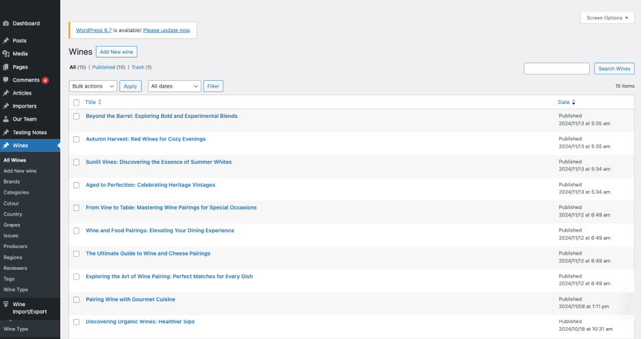Open the Categories submenu item

click(x=16, y=192)
